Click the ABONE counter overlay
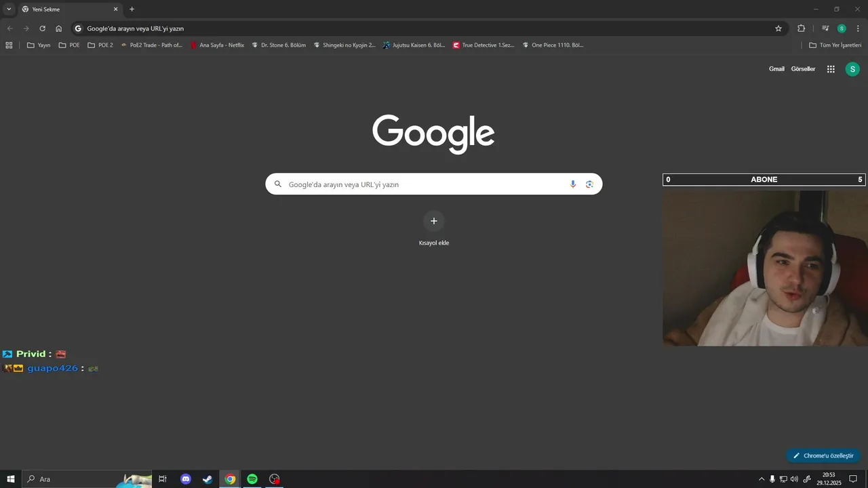Image resolution: width=868 pixels, height=488 pixels. [764, 180]
